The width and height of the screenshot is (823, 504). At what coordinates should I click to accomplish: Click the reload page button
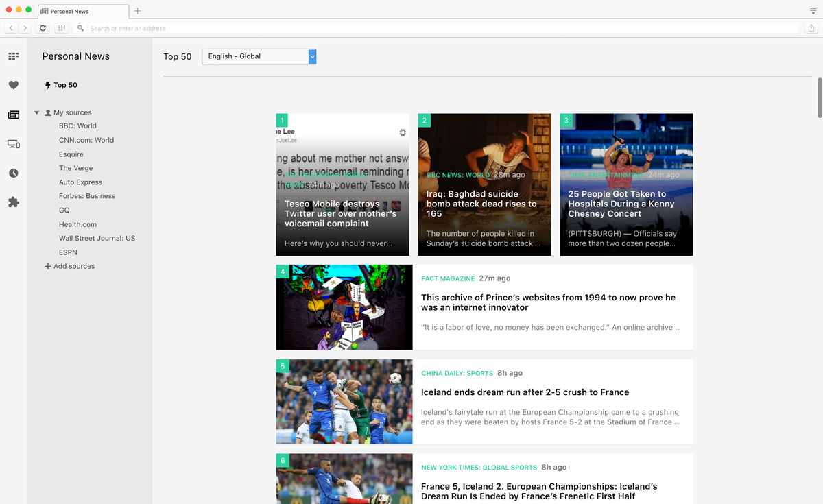click(x=43, y=28)
